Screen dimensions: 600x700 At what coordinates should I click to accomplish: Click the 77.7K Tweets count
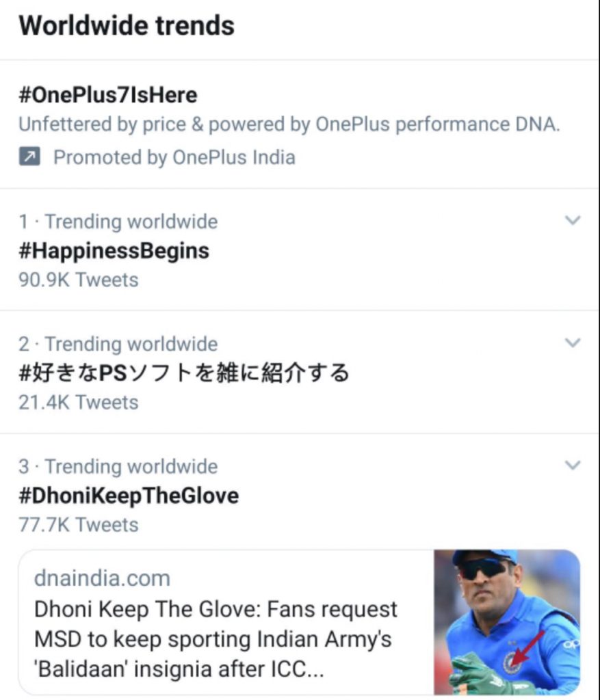point(78,525)
